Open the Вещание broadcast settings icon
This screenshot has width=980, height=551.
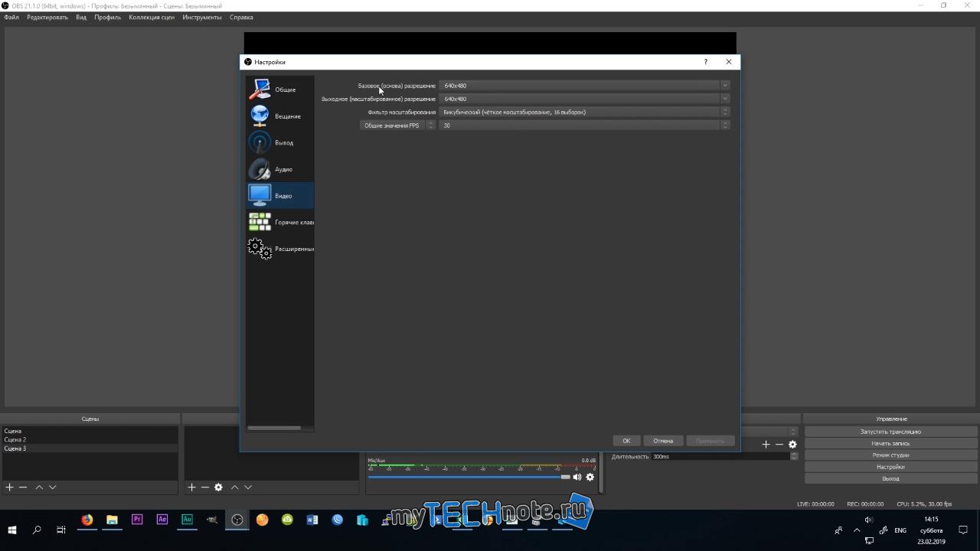coord(260,116)
